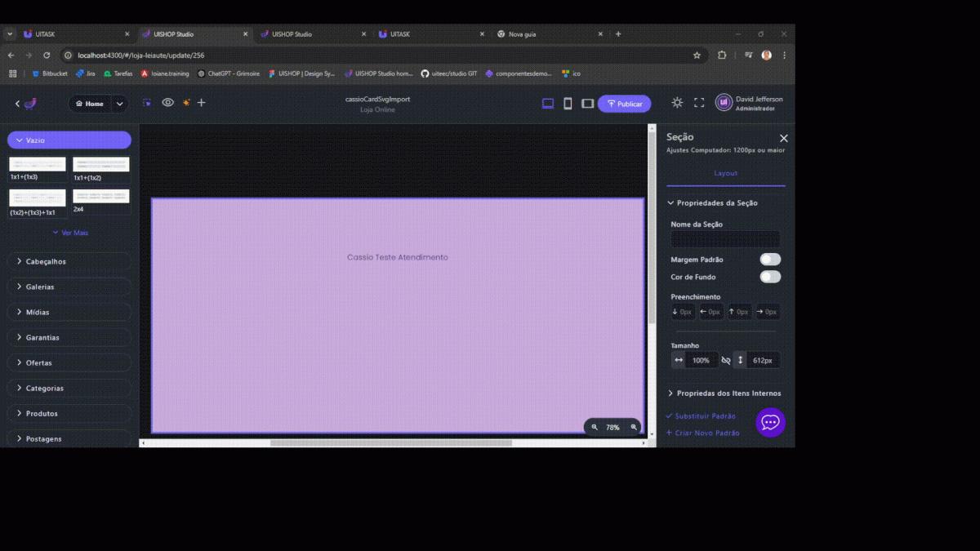980x551 pixels.
Task: Expand Propriedas dos Itens Internos section
Action: [724, 393]
